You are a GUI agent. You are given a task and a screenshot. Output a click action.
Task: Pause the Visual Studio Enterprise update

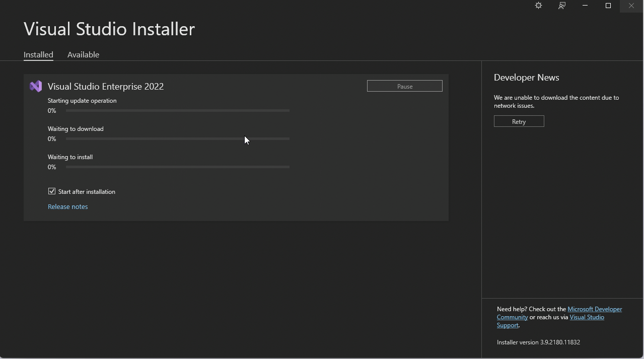(405, 86)
